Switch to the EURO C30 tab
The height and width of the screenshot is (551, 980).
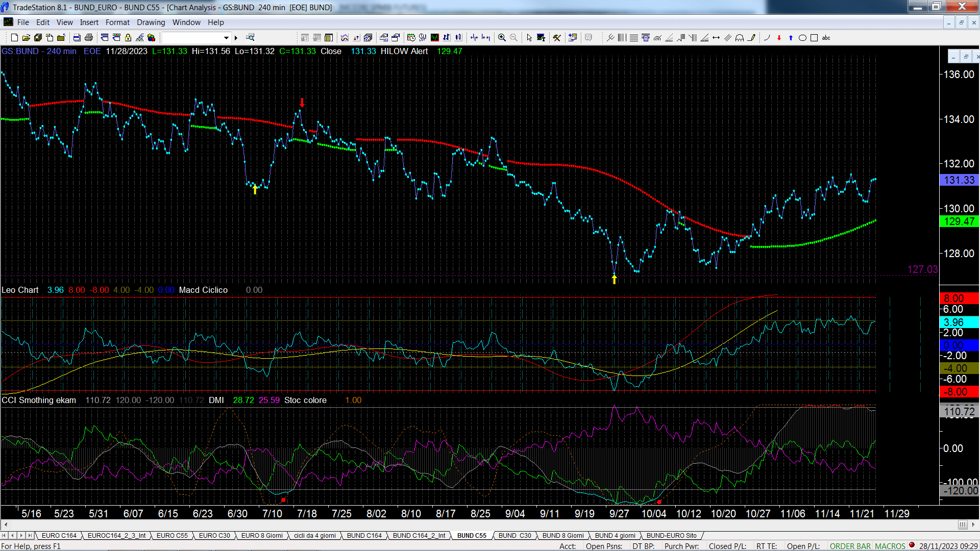tap(214, 536)
